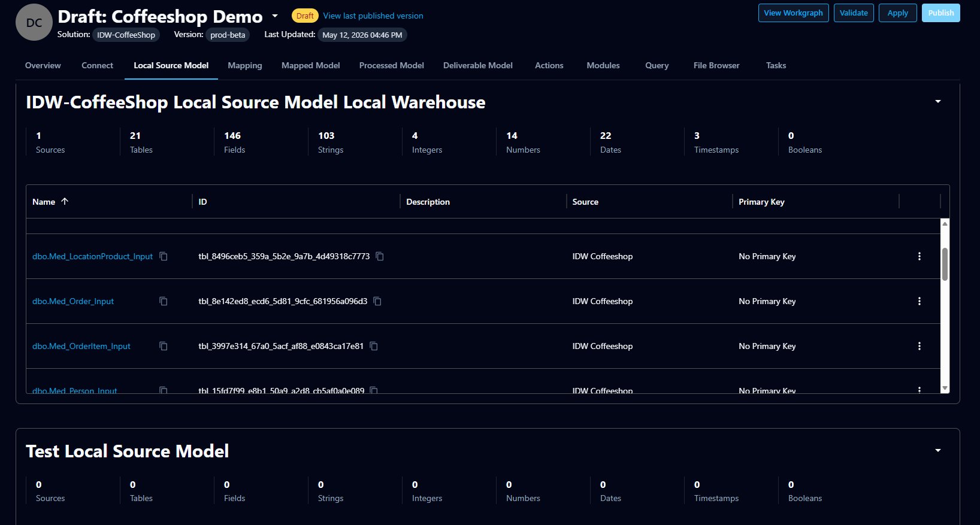
Task: Copy ID tbl_8e142ed8_ecd6_5d81_9cfc_681956a096d3
Action: [377, 301]
